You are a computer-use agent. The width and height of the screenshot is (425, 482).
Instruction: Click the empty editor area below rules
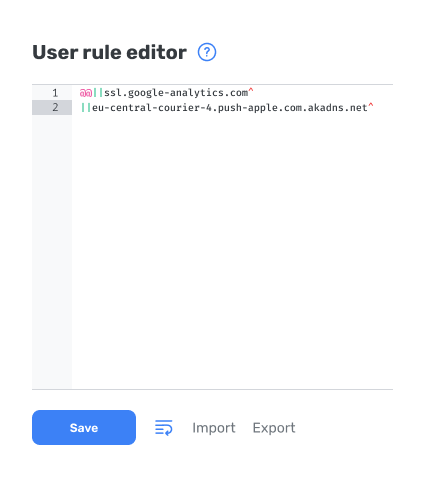[232, 252]
